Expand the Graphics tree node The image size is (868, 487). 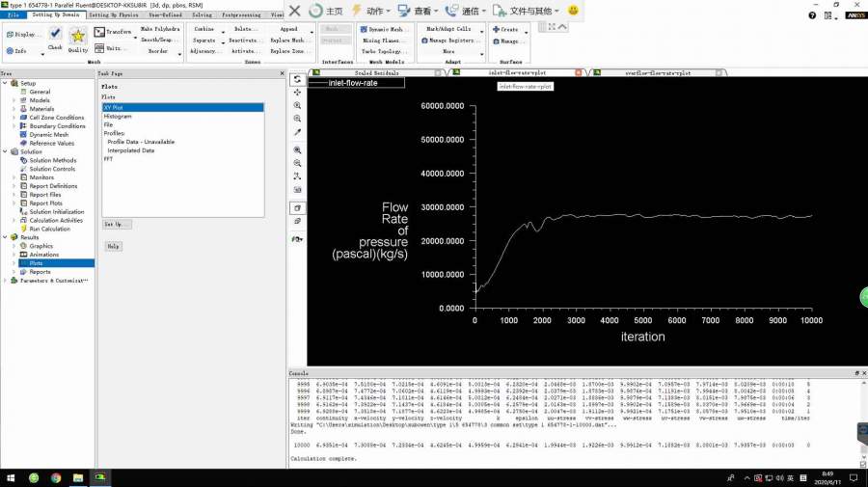pos(14,246)
